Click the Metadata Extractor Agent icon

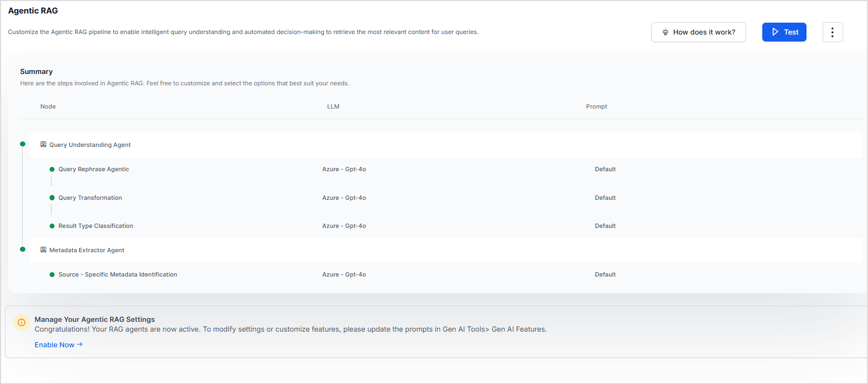pos(43,250)
